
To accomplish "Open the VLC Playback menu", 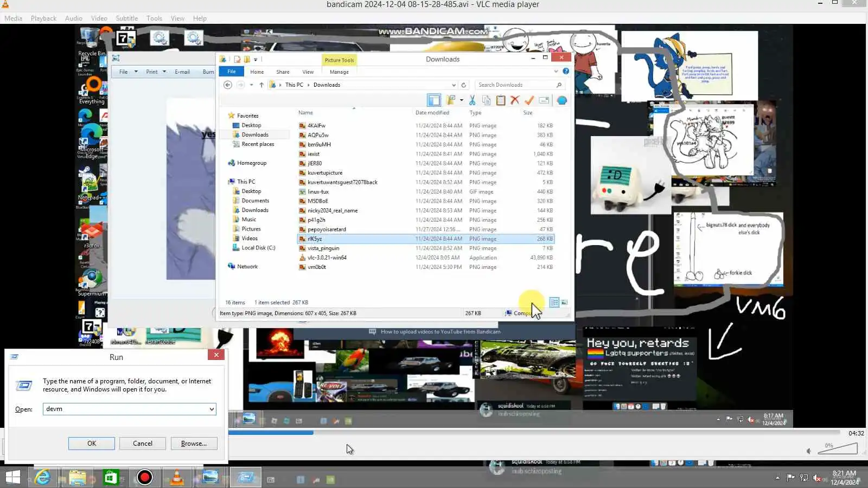I will [43, 18].
